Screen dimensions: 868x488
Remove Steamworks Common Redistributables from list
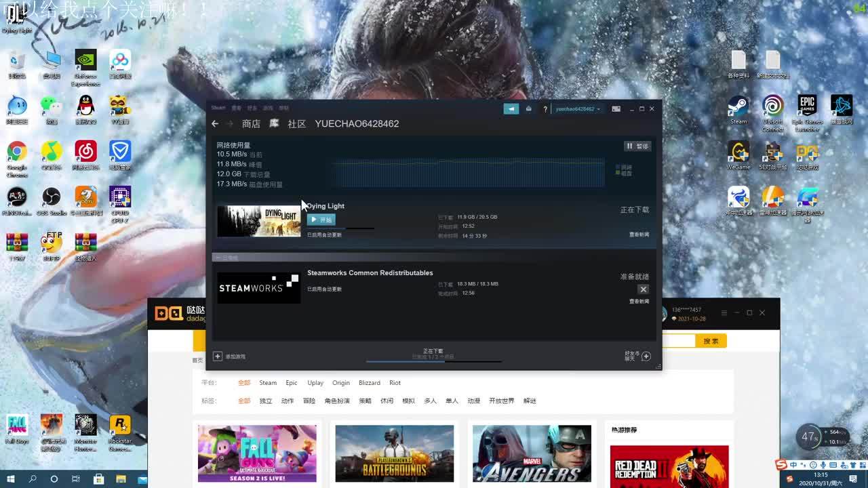[x=643, y=289]
